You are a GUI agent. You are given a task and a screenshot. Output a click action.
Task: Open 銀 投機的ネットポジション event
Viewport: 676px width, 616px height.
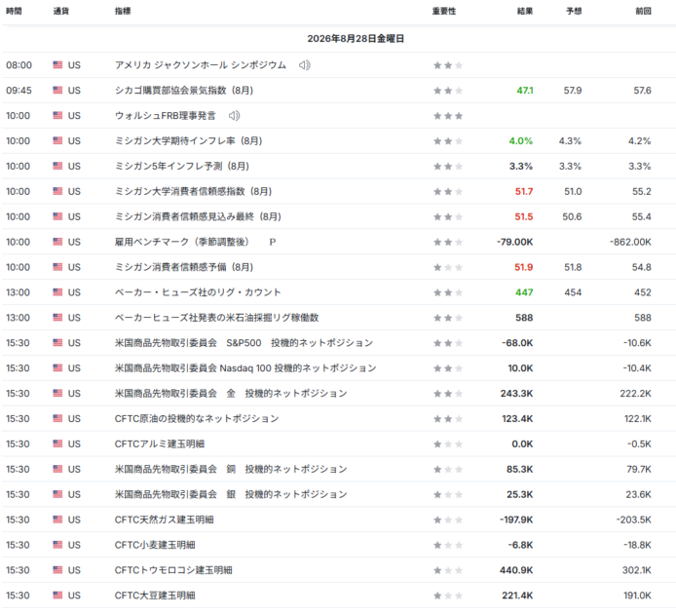tap(231, 494)
